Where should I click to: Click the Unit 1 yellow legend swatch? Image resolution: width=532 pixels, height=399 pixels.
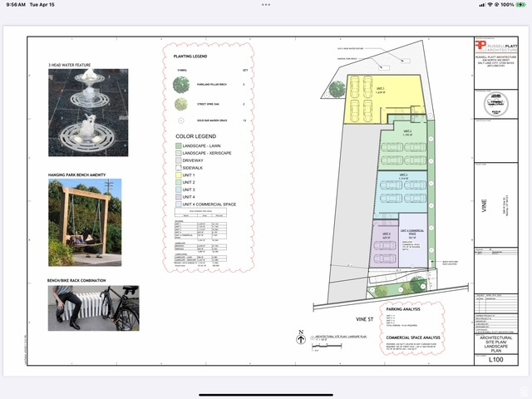(179, 175)
